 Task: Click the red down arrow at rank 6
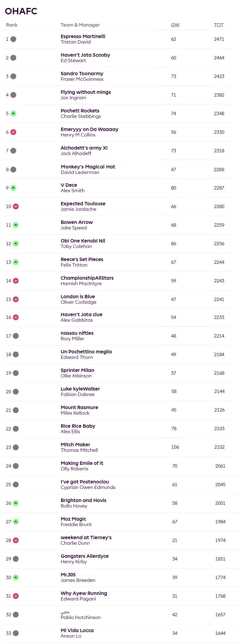coord(13,132)
